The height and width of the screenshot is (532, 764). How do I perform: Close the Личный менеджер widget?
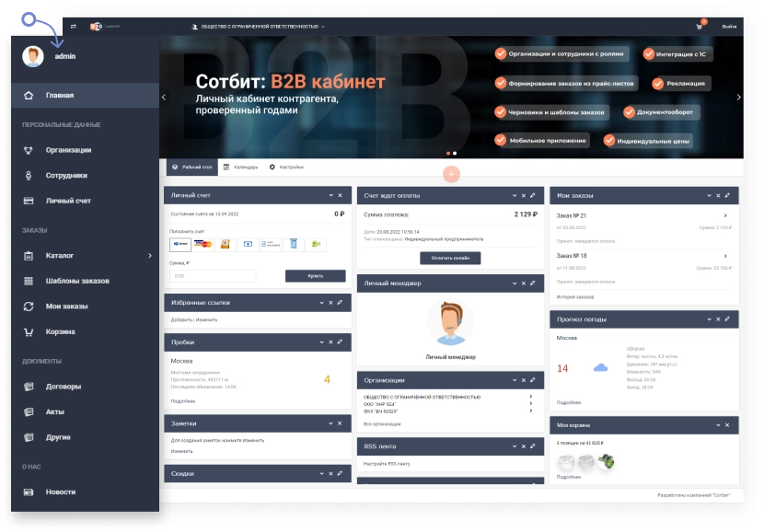click(524, 283)
